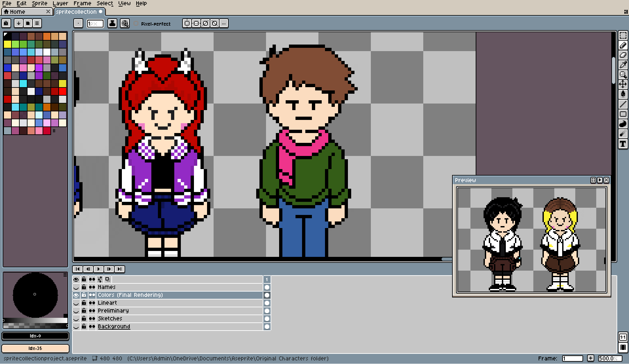Pick the yellow swatch in the palette
This screenshot has width=629, height=364.
click(7, 44)
